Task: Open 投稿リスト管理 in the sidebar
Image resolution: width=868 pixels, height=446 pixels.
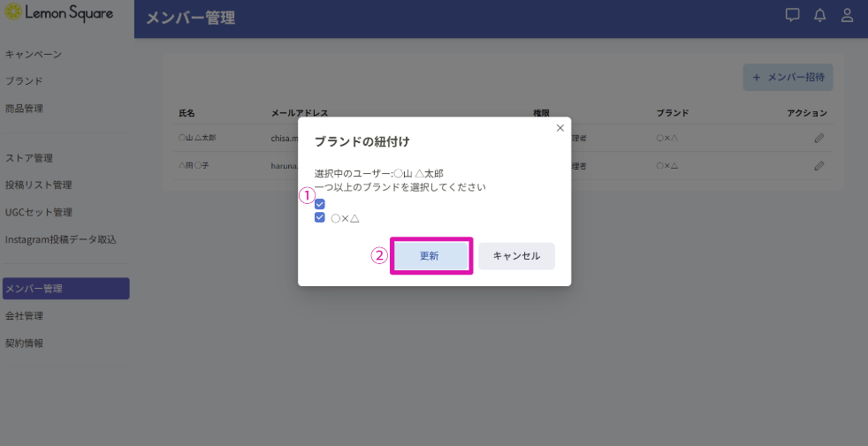Action: click(x=39, y=185)
